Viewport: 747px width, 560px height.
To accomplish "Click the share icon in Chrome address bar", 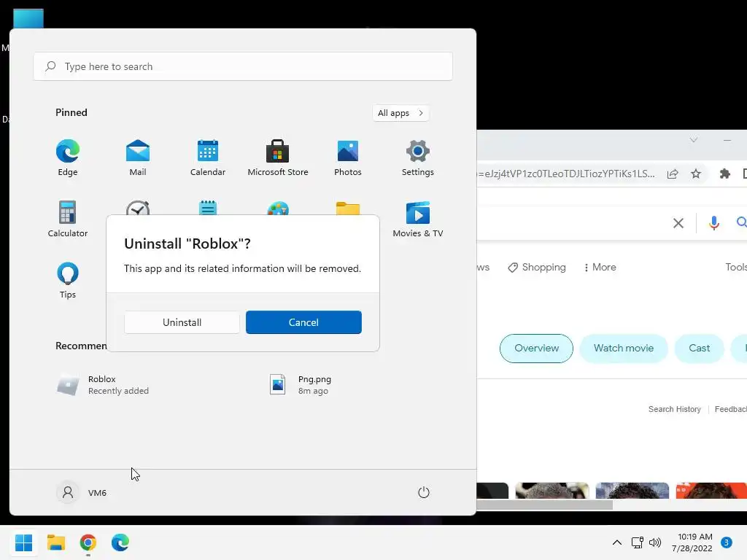I will point(673,174).
